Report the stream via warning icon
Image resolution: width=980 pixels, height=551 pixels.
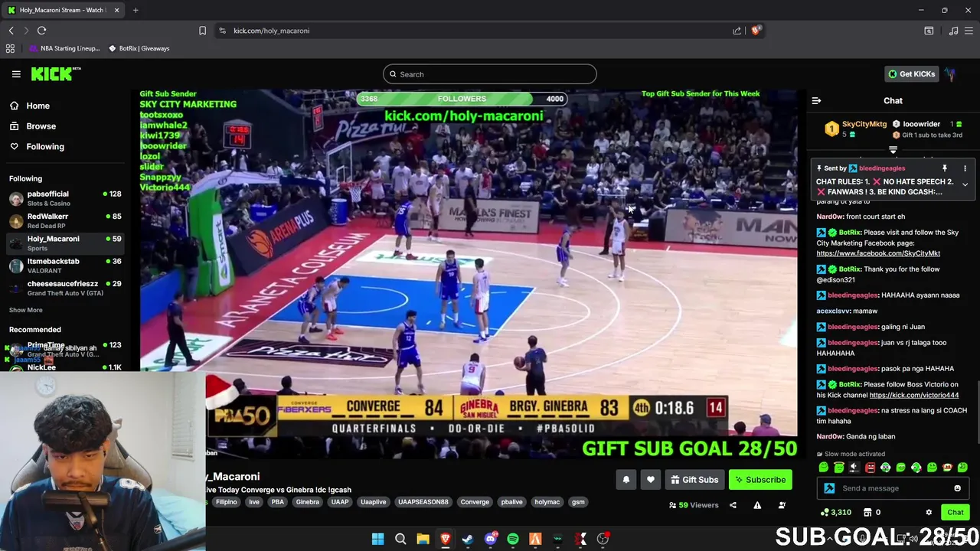pyautogui.click(x=757, y=505)
